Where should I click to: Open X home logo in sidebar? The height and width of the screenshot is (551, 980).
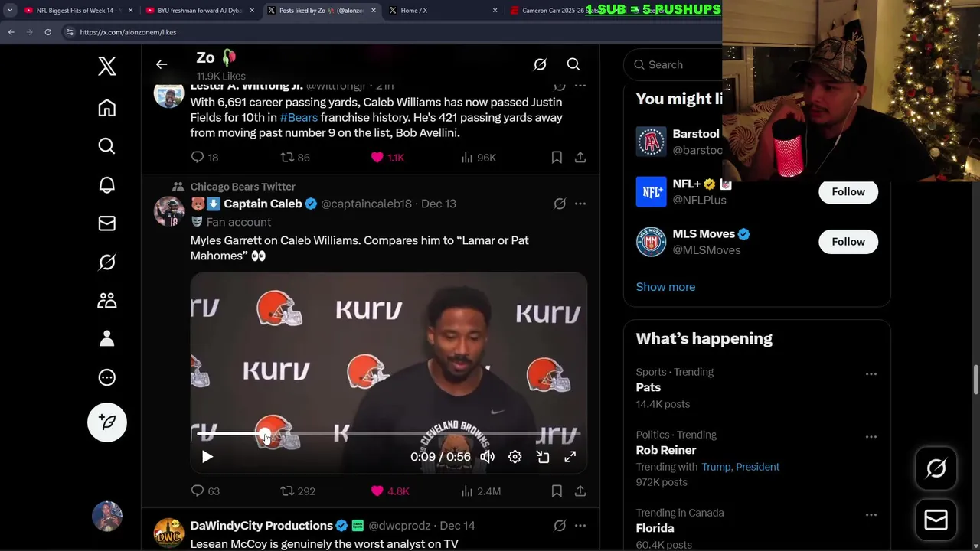click(107, 67)
